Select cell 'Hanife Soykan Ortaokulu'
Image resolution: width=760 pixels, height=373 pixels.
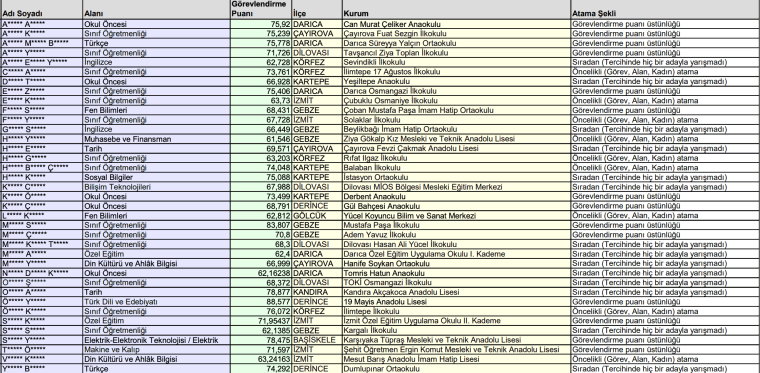[456, 264]
